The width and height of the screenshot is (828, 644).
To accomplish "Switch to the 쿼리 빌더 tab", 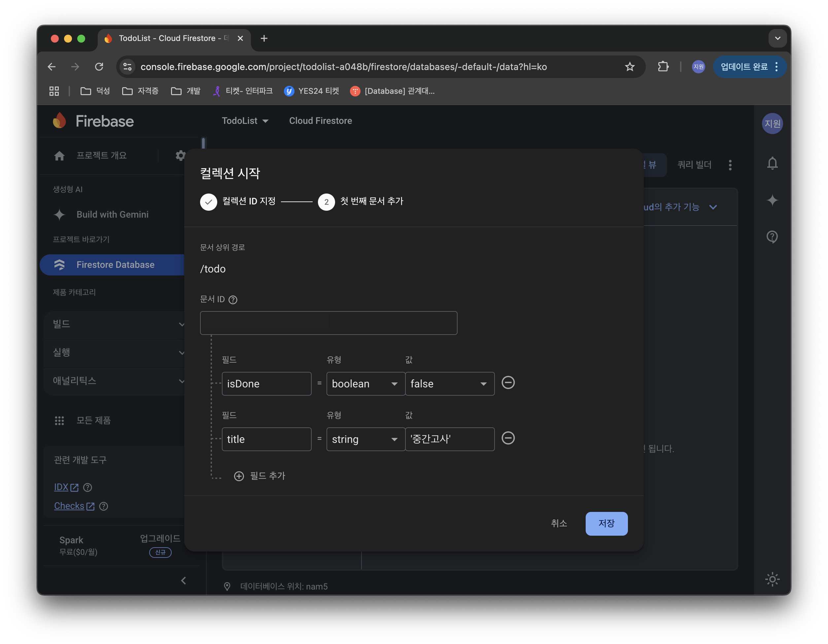I will pos(694,165).
